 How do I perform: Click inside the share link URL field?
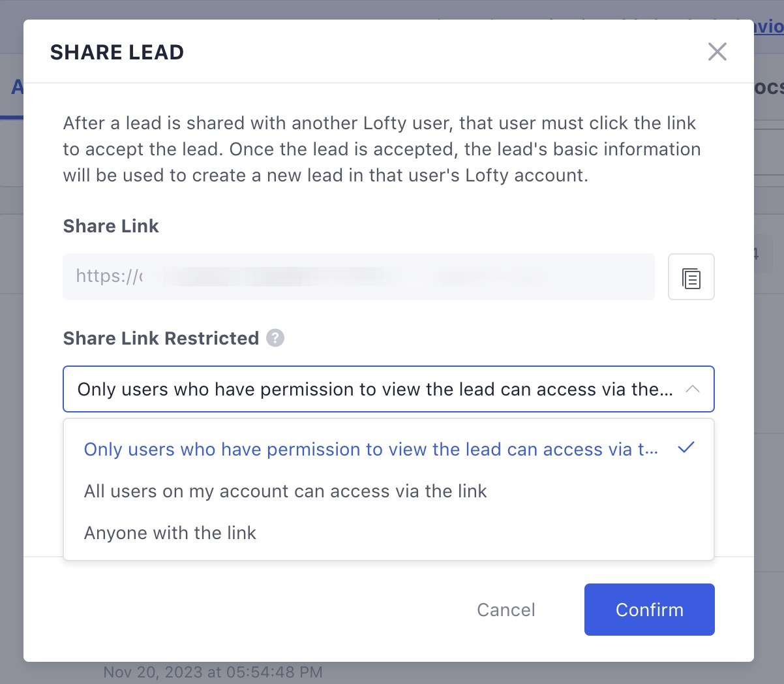[359, 277]
